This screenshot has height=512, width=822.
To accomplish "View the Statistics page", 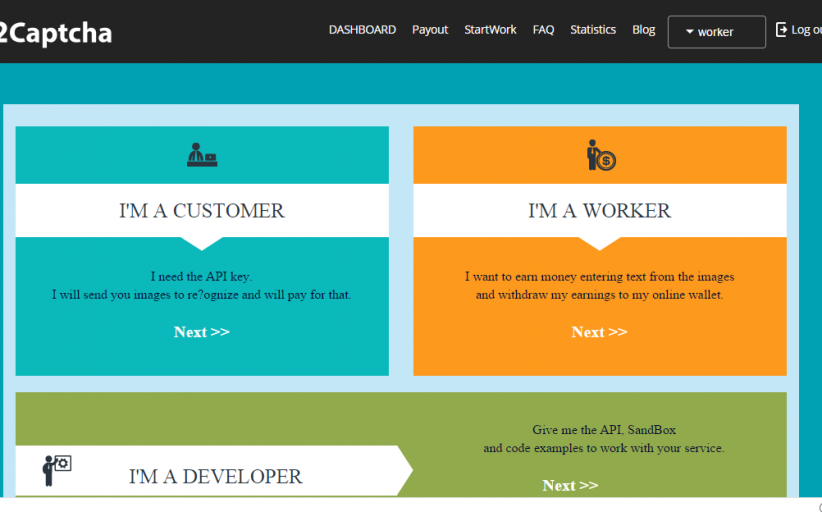I will pyautogui.click(x=593, y=30).
